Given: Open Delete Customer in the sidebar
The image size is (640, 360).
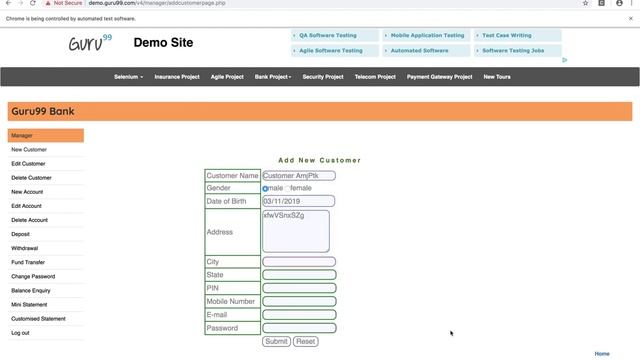Looking at the screenshot, I should [x=31, y=178].
